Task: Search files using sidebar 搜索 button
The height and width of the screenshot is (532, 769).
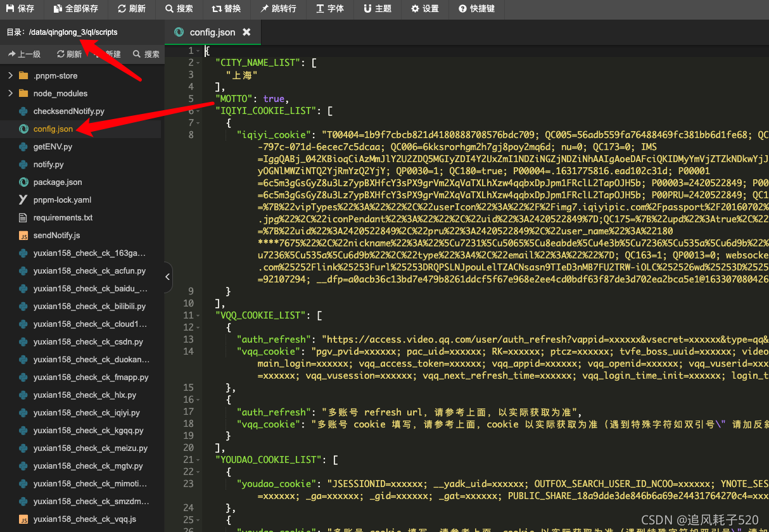Action: pyautogui.click(x=146, y=54)
